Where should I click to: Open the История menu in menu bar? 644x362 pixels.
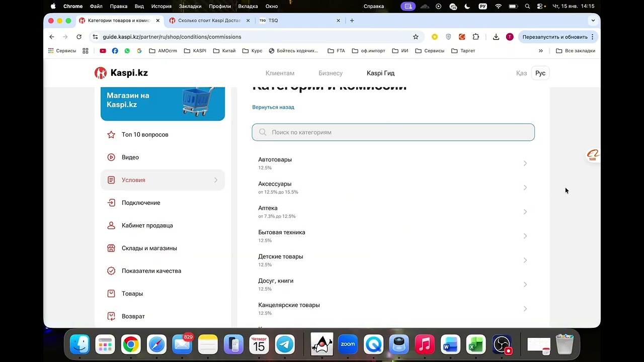click(x=162, y=6)
